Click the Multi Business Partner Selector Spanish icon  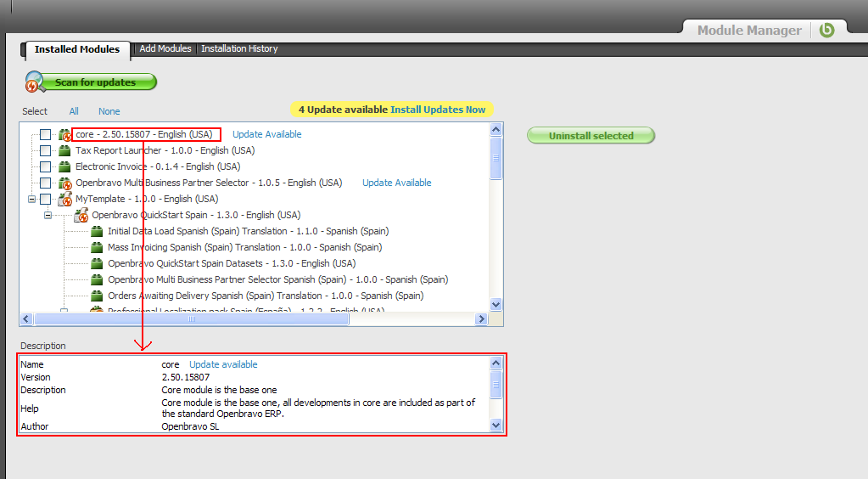[x=97, y=279]
